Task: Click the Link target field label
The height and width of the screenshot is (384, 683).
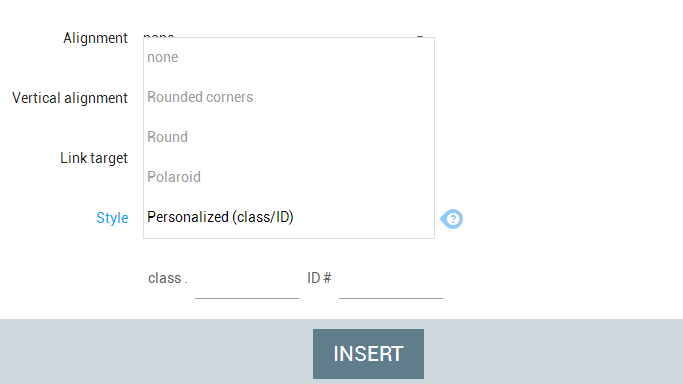Action: coord(94,158)
